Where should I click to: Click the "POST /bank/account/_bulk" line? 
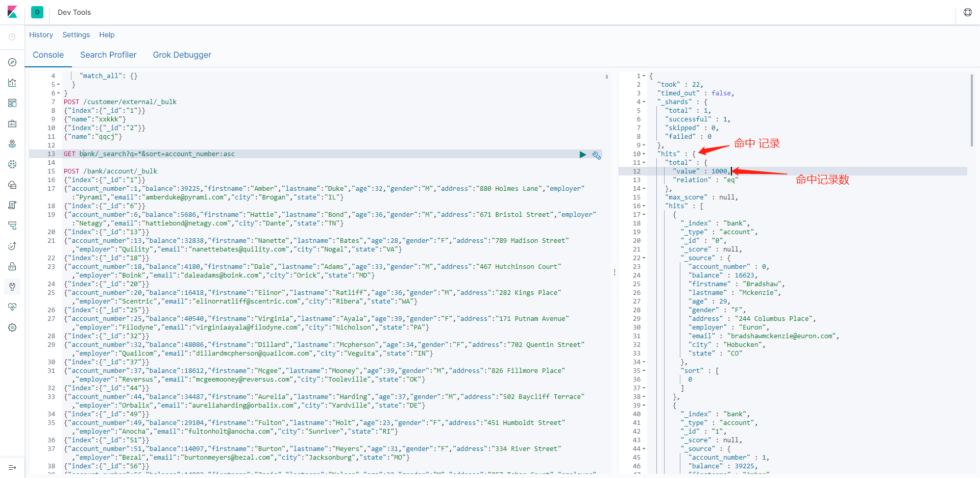click(x=110, y=171)
